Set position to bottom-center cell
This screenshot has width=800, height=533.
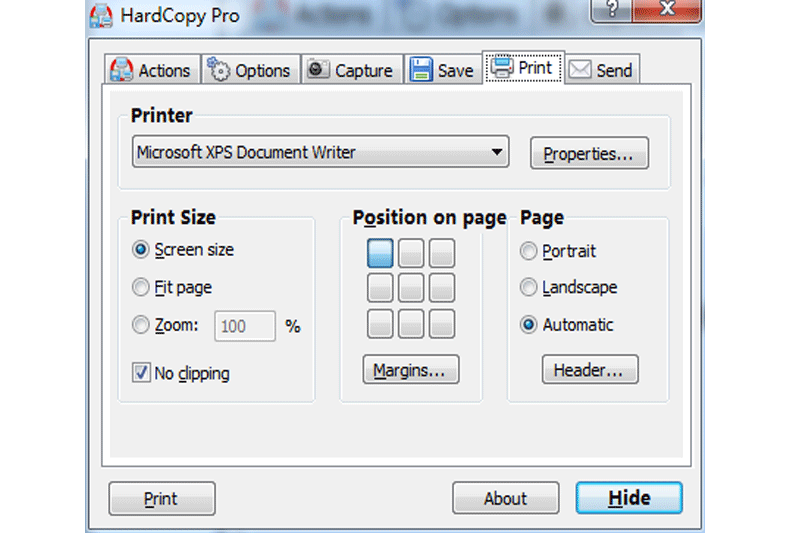(411, 323)
